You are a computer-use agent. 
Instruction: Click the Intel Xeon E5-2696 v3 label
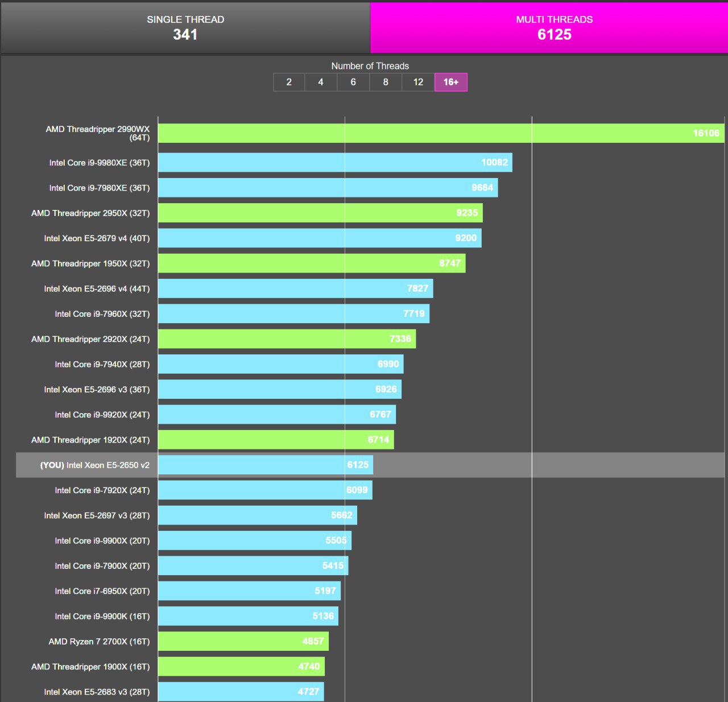pos(97,390)
